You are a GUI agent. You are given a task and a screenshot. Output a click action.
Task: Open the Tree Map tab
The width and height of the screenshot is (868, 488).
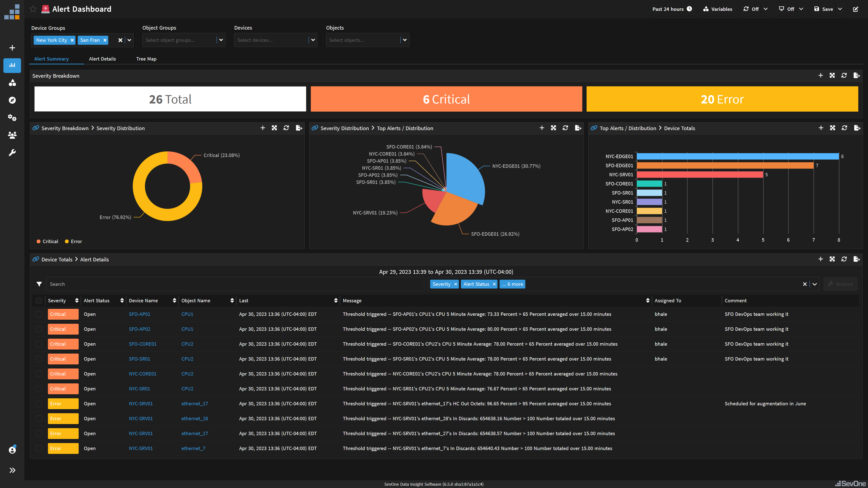point(146,59)
